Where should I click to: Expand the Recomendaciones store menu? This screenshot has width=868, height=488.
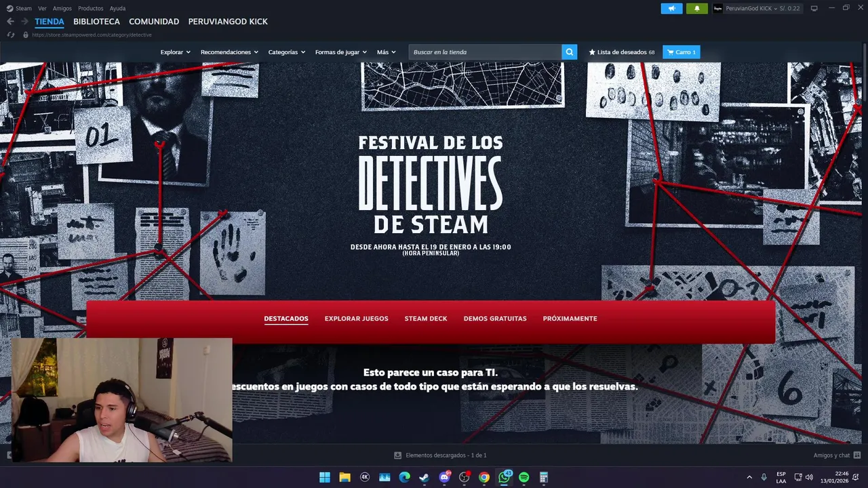pos(229,52)
